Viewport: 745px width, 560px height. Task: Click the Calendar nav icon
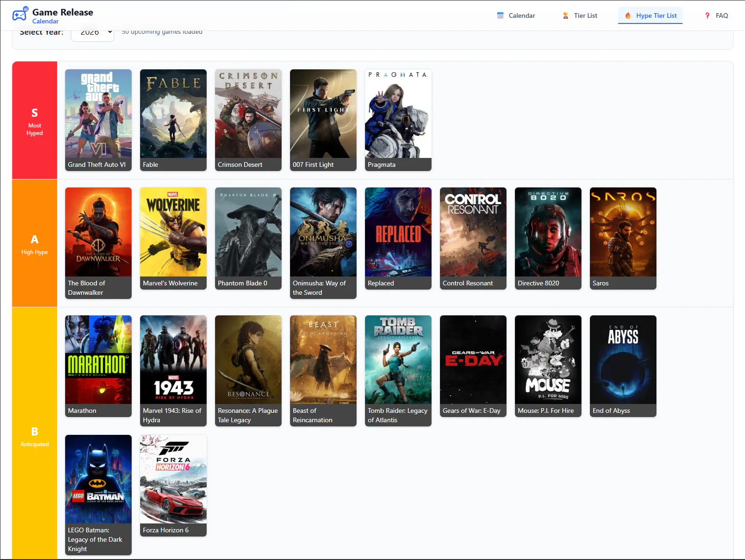(500, 15)
